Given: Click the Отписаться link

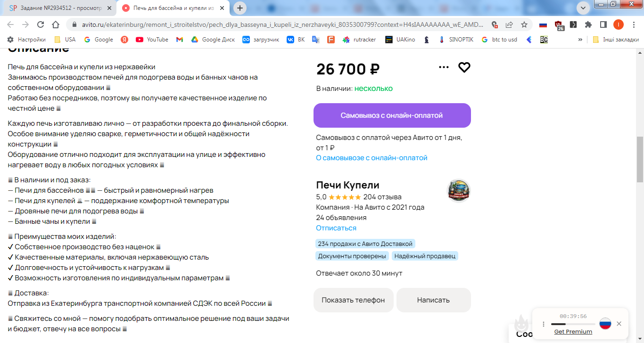Looking at the screenshot, I should click(x=336, y=228).
